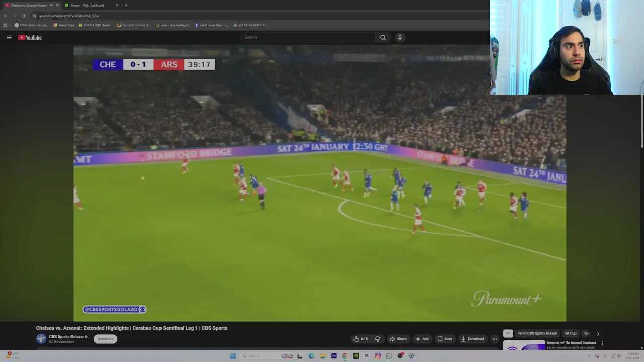Open Google Chrome from the taskbar

(x=345, y=356)
